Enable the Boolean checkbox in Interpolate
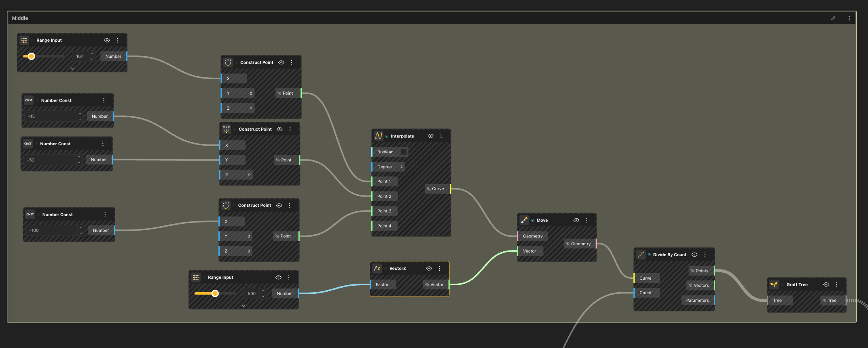868x348 pixels. point(403,152)
